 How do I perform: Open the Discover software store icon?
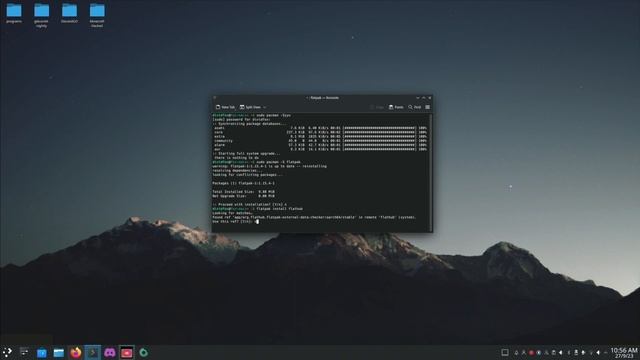pyautogui.click(x=42, y=353)
